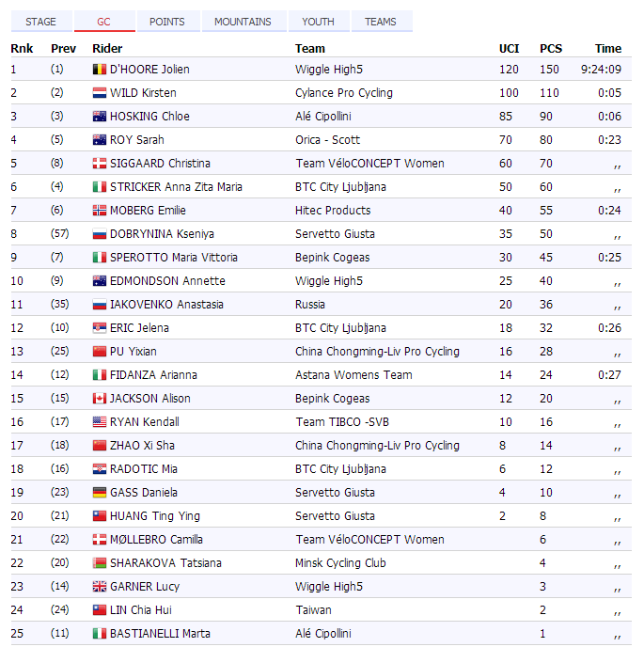Click the Dutch flag next to WILD Kirsten
Viewport: 644px width, 647px height.
[99, 93]
